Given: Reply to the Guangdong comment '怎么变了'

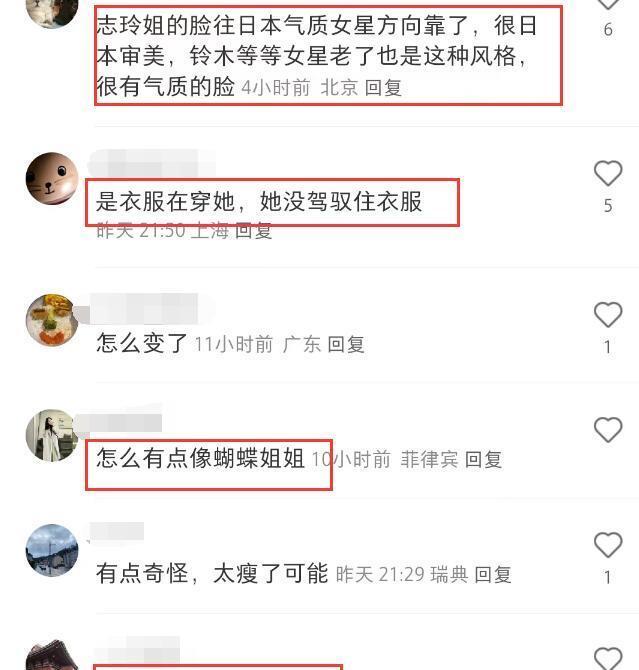Looking at the screenshot, I should pos(346,344).
